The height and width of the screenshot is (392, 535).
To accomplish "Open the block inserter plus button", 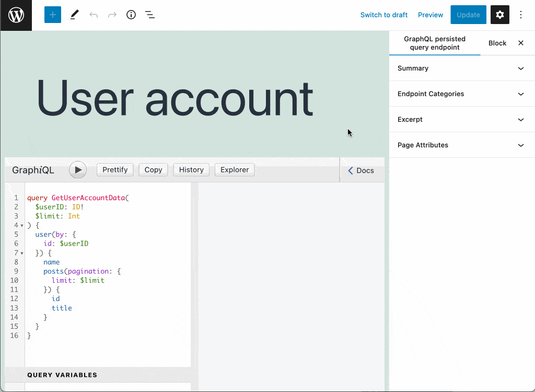I will coord(53,15).
